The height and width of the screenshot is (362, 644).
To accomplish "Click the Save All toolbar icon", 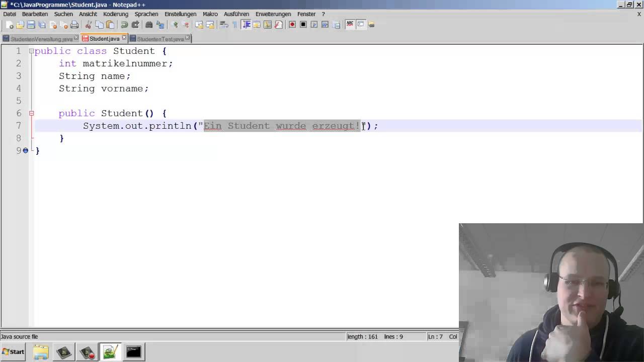I will [42, 25].
